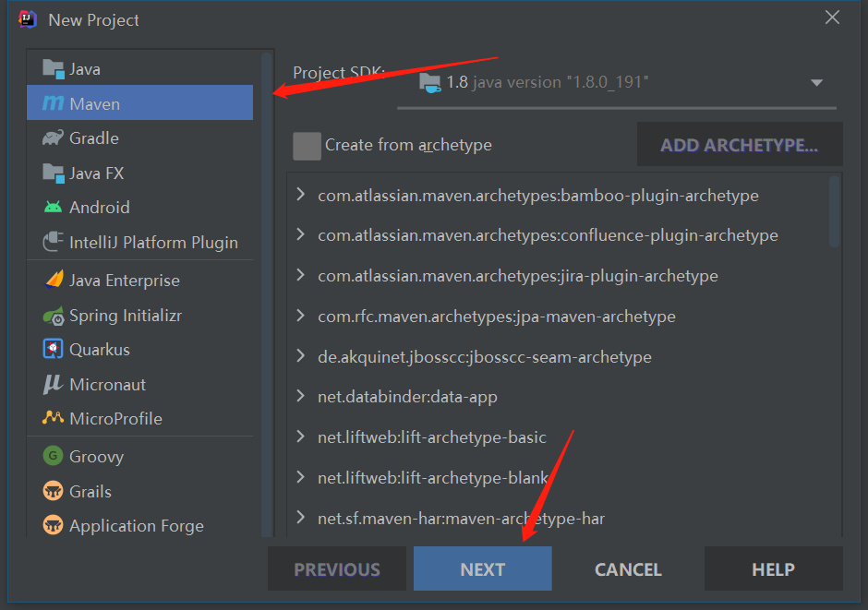Select net.databinder:data-app text
The height and width of the screenshot is (610, 868).
(407, 397)
